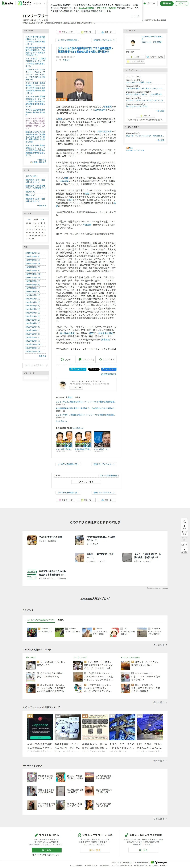
Task: Expand 一覧を見る under 最新の記事
Action: pos(42,159)
